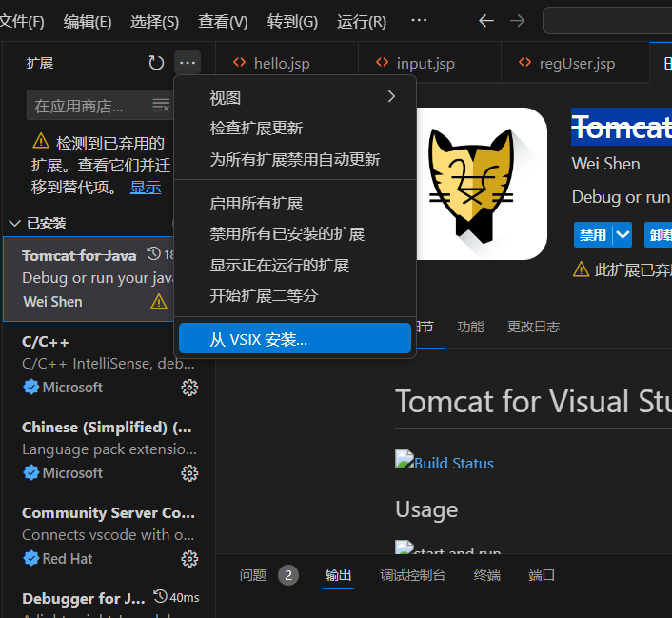Screen dimensions: 672x618
Task: Open the 运行(R) menu
Action: click(362, 21)
